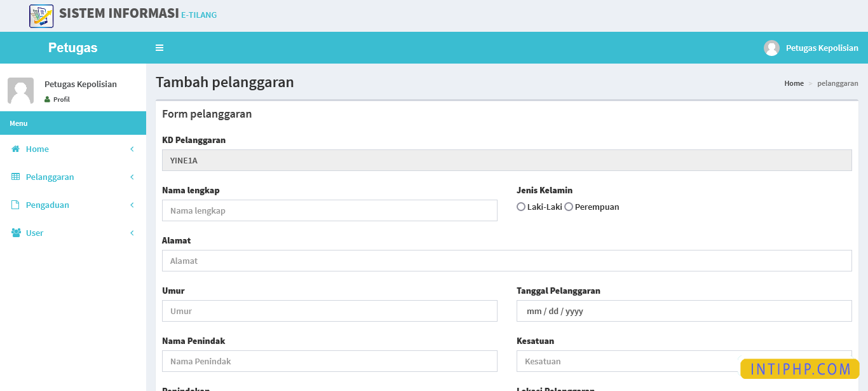
Task: Go to Home via breadcrumb
Action: pos(794,83)
